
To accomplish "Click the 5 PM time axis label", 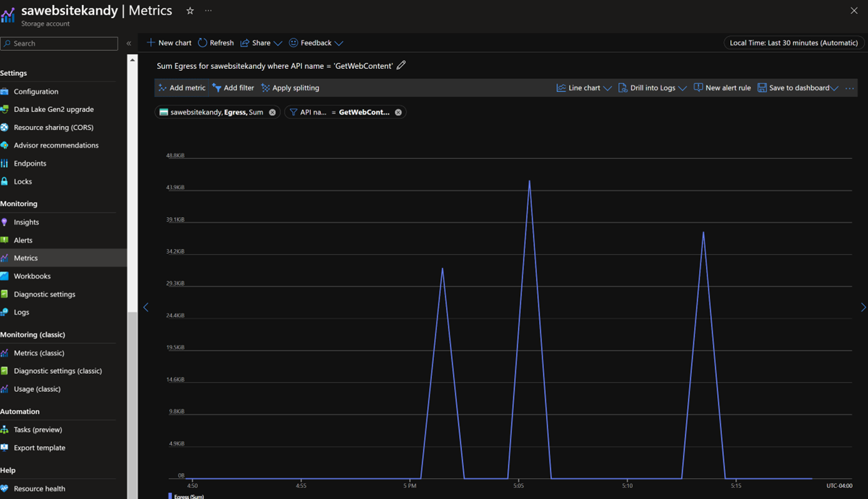I will [x=410, y=486].
